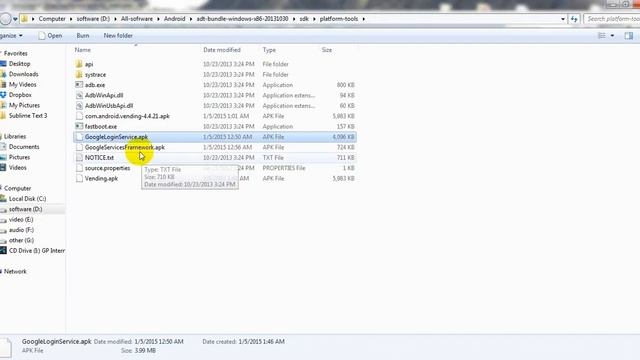The height and width of the screenshot is (360, 640).
Task: Select the source.properties file icon
Action: [x=79, y=168]
